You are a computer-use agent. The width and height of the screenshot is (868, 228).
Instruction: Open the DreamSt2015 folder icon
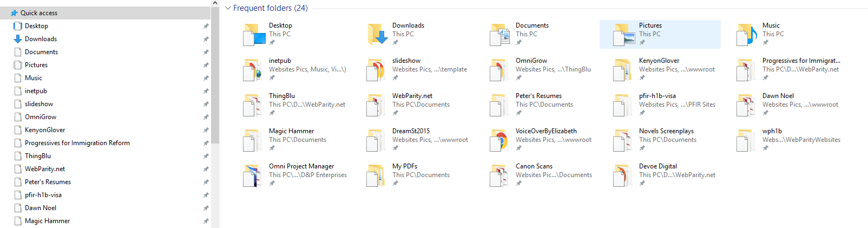[x=377, y=140]
